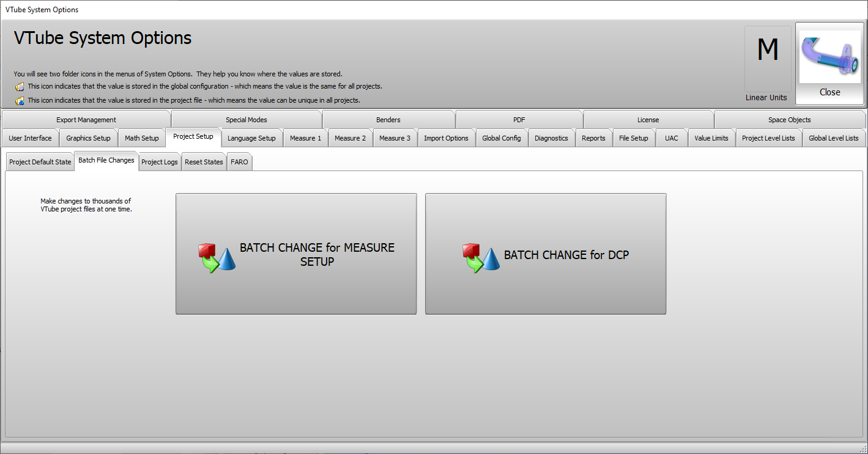Click the shapes icon on DCP batch button
The height and width of the screenshot is (454, 868).
481,257
